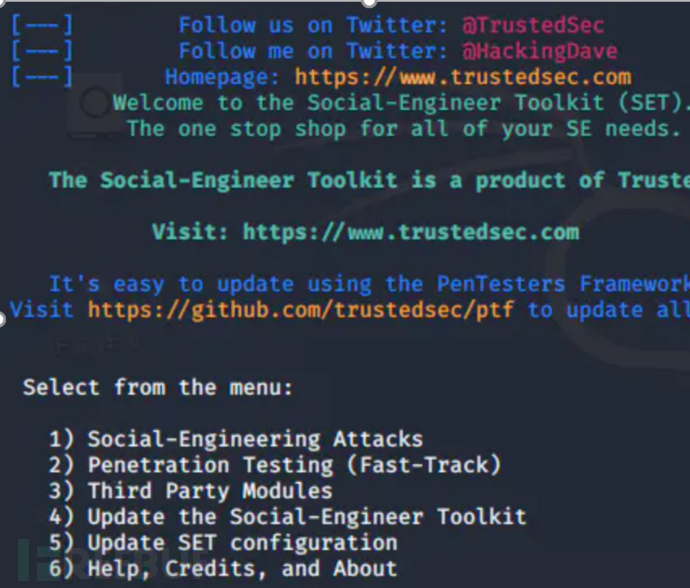The image size is (690, 588).
Task: Click the bracket marker beside 'Follow us'
Action: 41,25
